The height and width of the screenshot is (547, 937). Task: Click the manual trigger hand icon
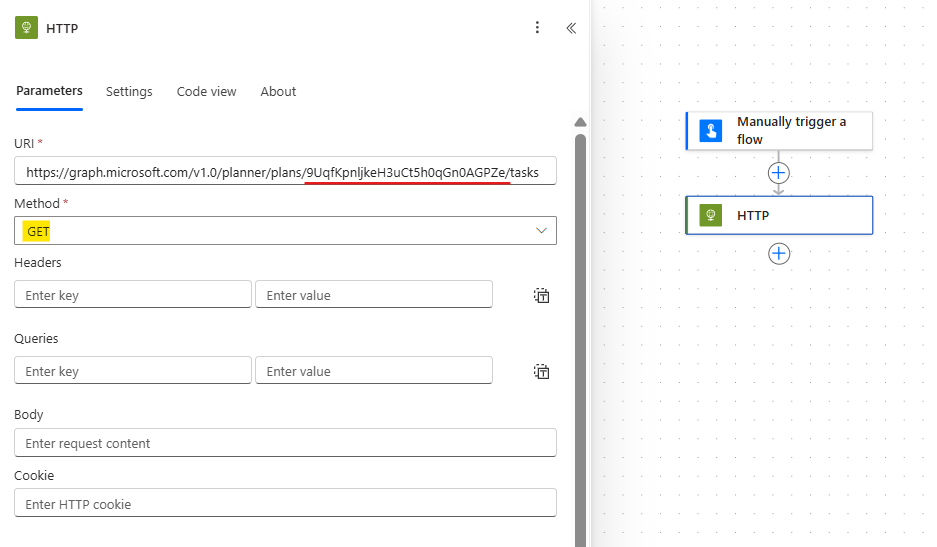(x=711, y=130)
